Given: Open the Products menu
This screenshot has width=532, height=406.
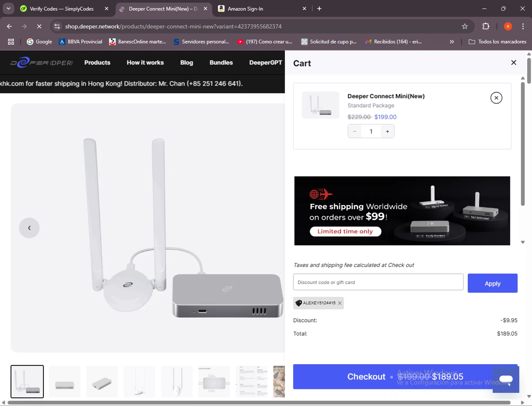Looking at the screenshot, I should [x=97, y=63].
